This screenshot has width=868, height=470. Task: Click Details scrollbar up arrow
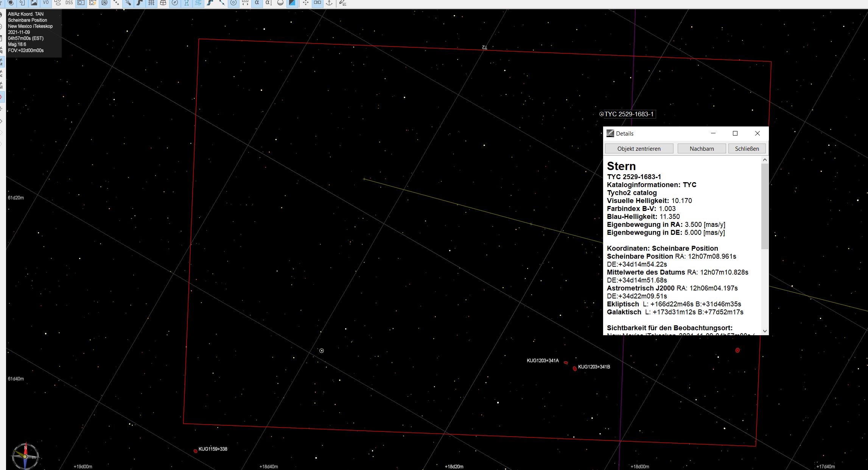pos(765,160)
